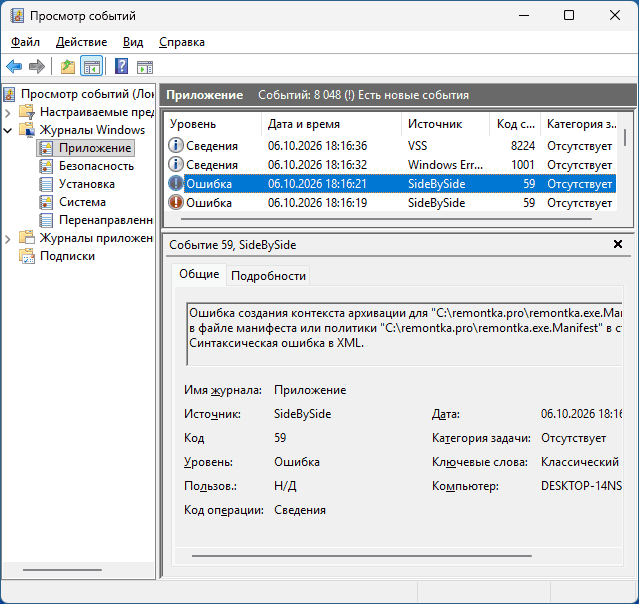The height and width of the screenshot is (604, 639).
Task: Sort by Дата и время column header
Action: (331, 124)
